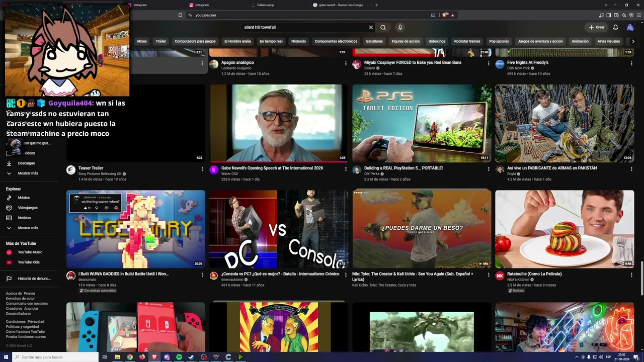
Task: Filter by the Tráiler chip
Action: point(161,41)
